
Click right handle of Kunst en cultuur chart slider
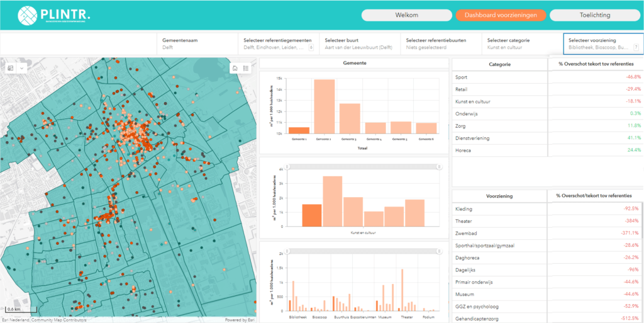tap(439, 167)
